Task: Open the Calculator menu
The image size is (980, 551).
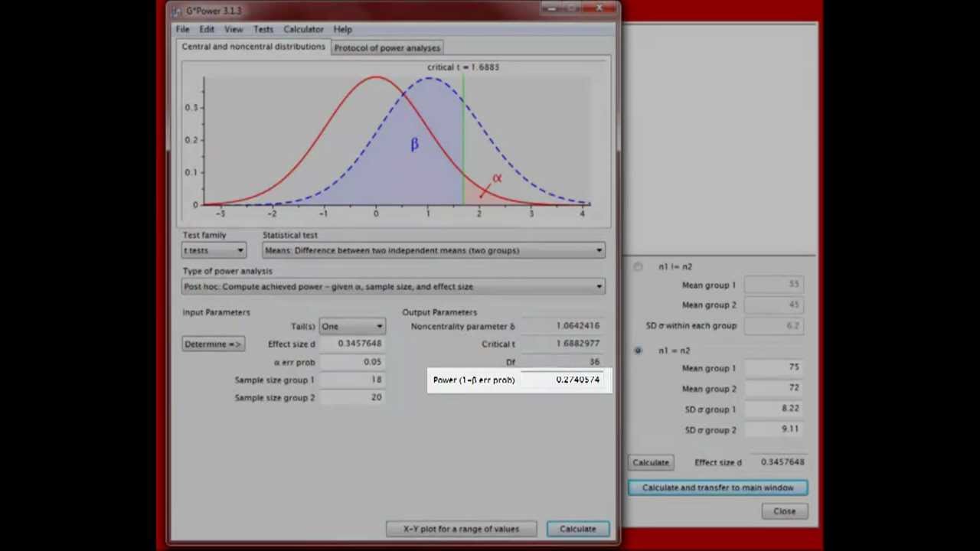Action: click(303, 29)
